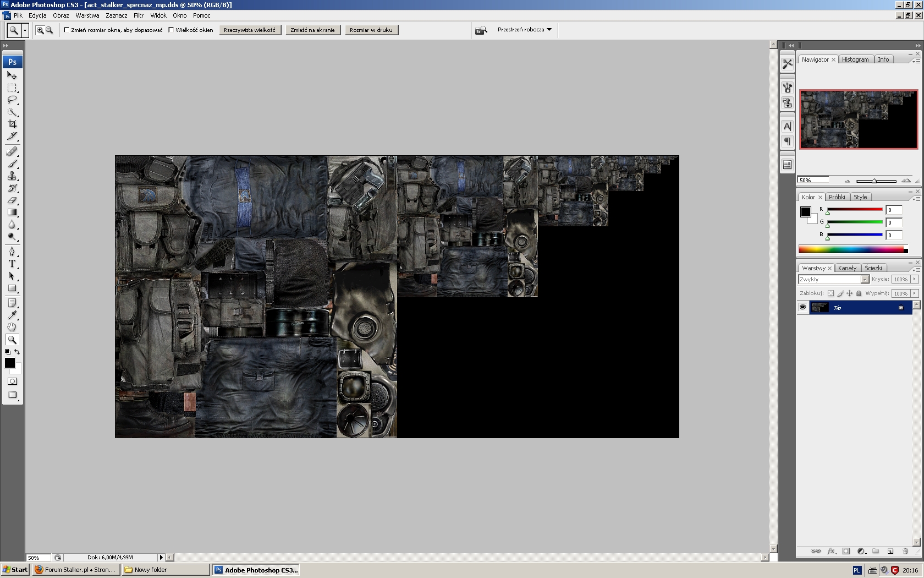Image resolution: width=924 pixels, height=578 pixels.
Task: Enable 'Zmień rozmiar okna, aby dopasować' checkbox
Action: click(x=67, y=30)
